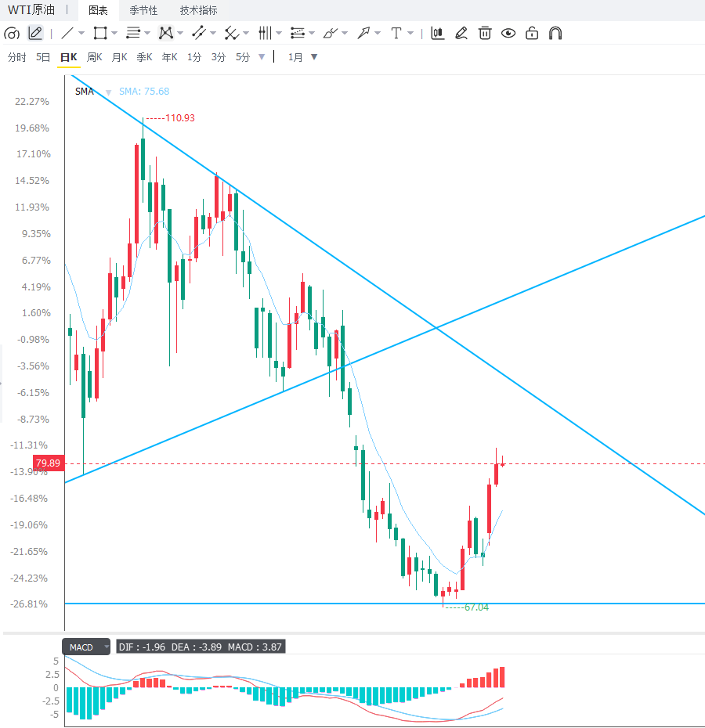Select the channel line tool icon

pos(199,34)
